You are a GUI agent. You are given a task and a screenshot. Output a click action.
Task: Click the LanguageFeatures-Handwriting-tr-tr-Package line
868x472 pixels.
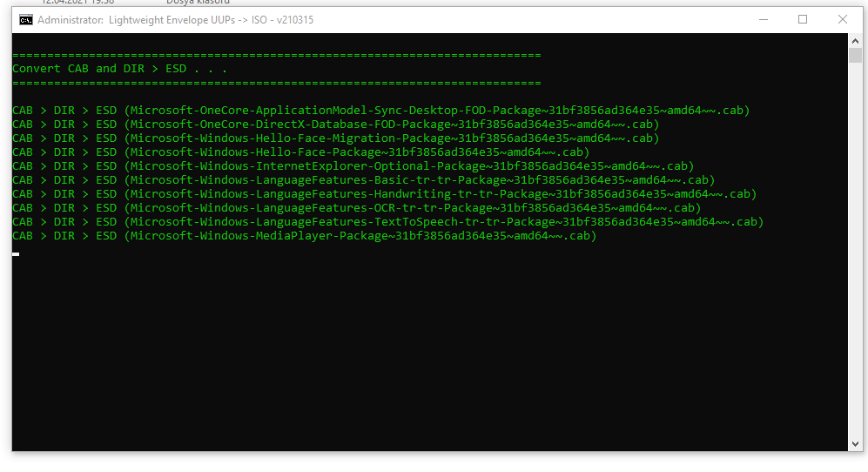(x=384, y=194)
